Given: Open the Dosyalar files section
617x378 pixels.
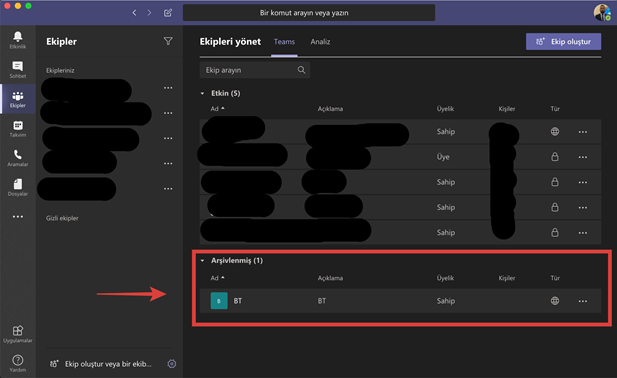Looking at the screenshot, I should (18, 187).
